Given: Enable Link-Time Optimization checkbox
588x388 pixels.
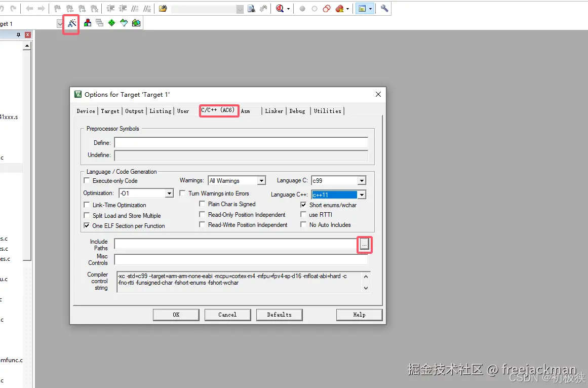Looking at the screenshot, I should 87,205.
